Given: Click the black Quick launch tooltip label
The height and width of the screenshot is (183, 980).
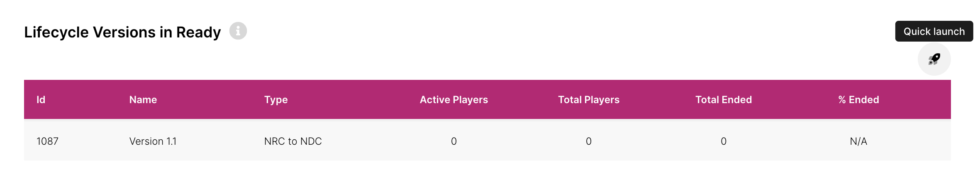Looking at the screenshot, I should (x=934, y=31).
